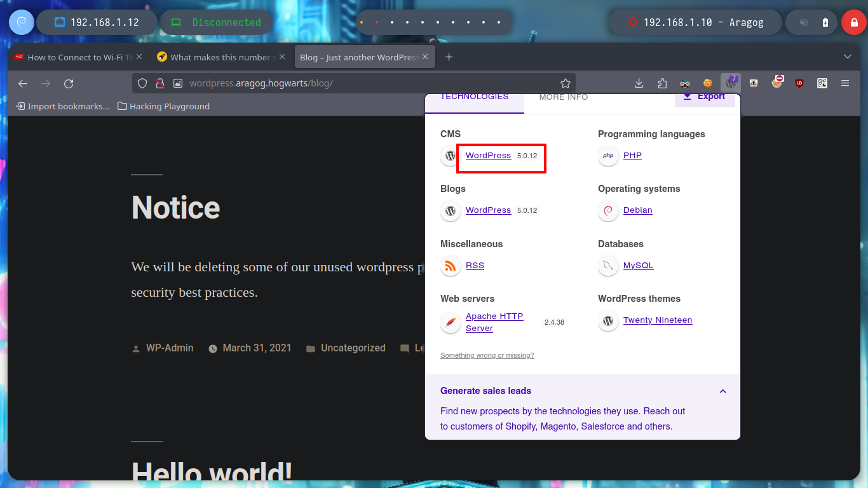Bookmark this page with the star
The height and width of the screenshot is (488, 868).
[566, 83]
